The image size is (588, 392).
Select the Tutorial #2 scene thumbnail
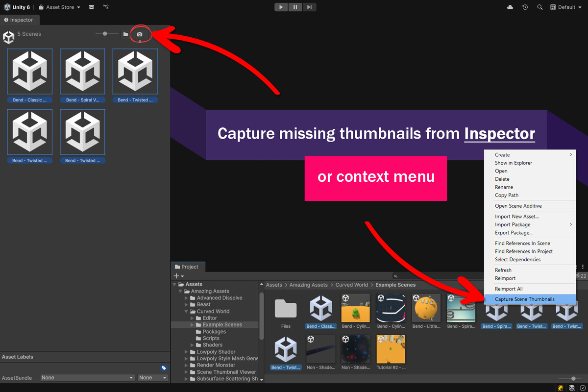tap(391, 348)
